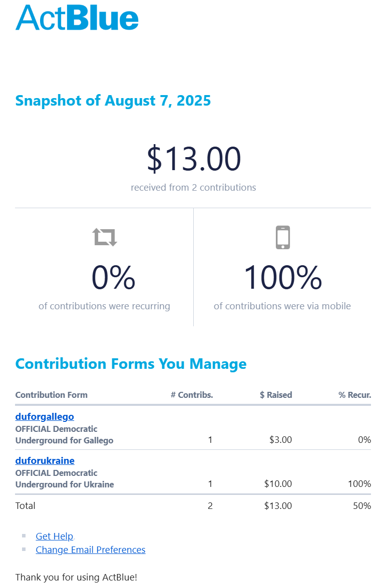
Task: Click the 100% mobile statistic
Action: click(x=282, y=278)
